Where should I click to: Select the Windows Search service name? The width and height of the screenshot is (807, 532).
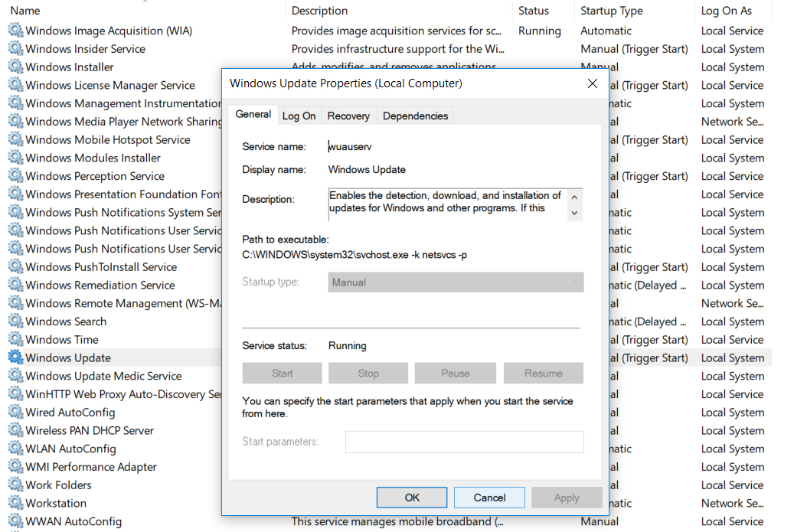[66, 321]
